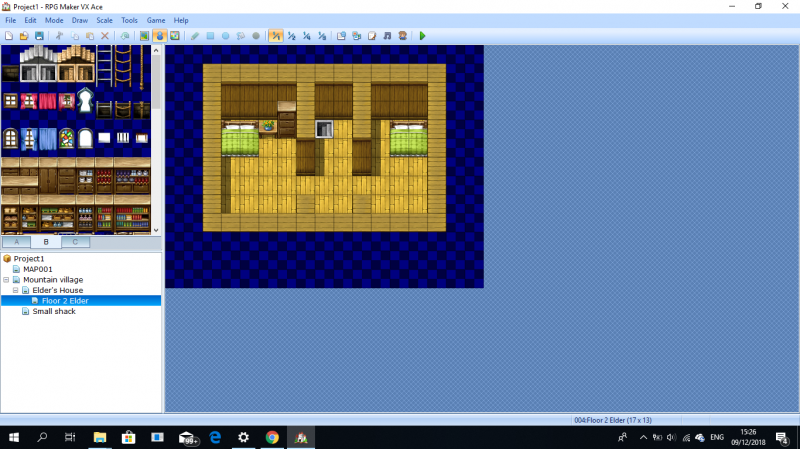
Task: Select the Flood Fill tool
Action: [240, 36]
